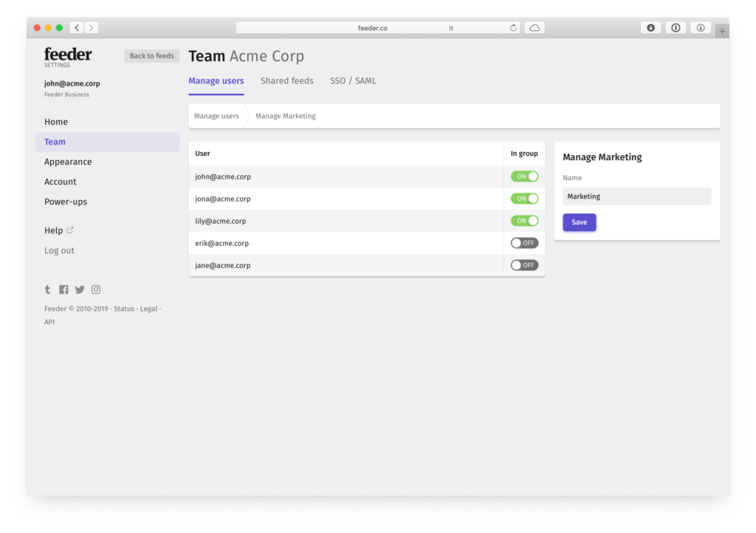Open Feeder's Instagram social icon
Viewport: 756px width, 533px height.
pyautogui.click(x=96, y=289)
